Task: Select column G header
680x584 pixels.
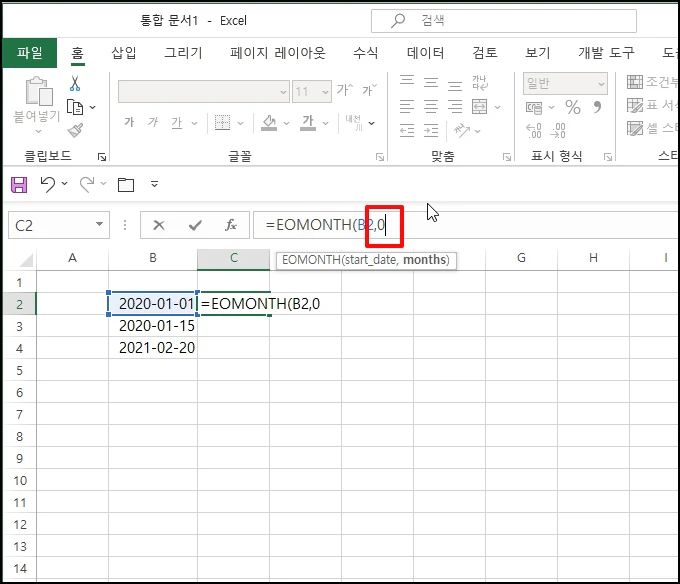Action: click(x=521, y=258)
